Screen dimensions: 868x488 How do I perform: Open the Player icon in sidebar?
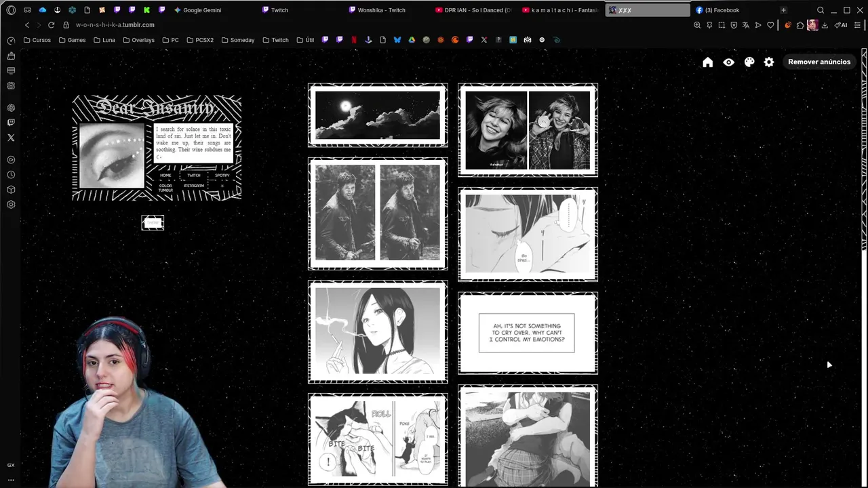pyautogui.click(x=11, y=160)
